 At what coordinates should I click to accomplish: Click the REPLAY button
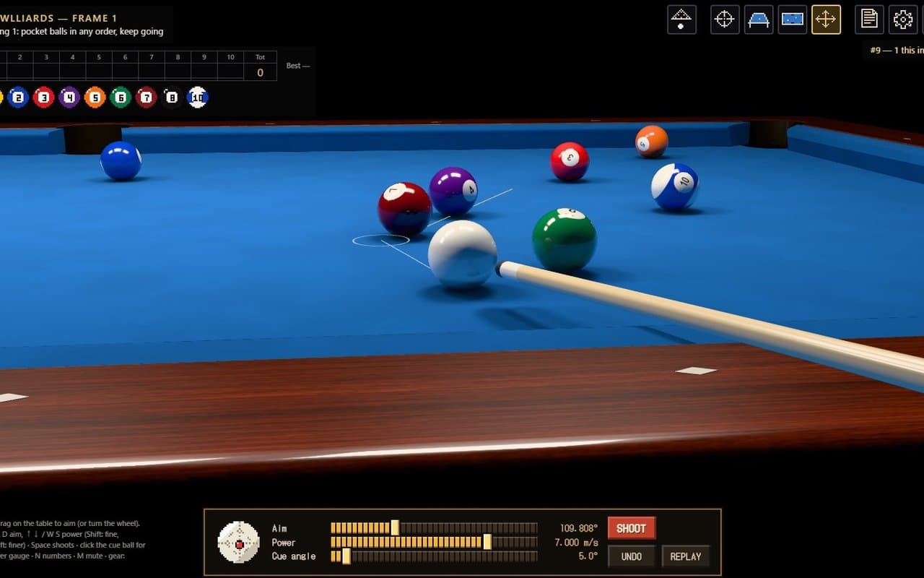(686, 556)
